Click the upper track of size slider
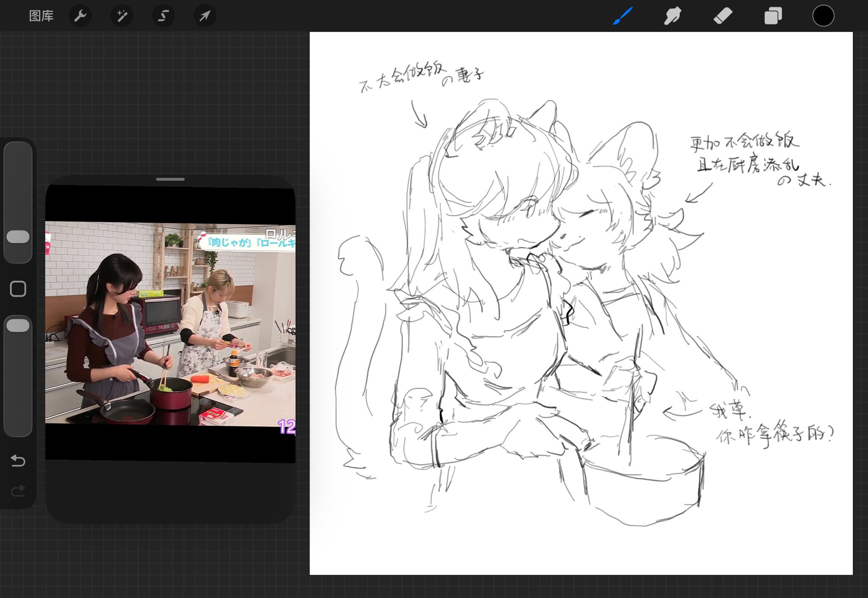The width and height of the screenshot is (868, 598). (x=18, y=182)
